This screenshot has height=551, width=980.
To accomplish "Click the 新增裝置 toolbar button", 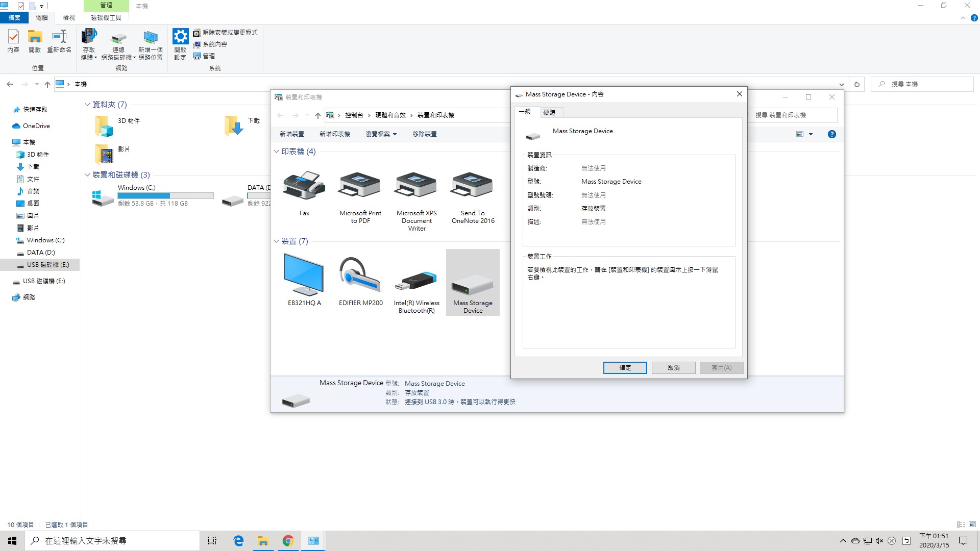I will [291, 134].
